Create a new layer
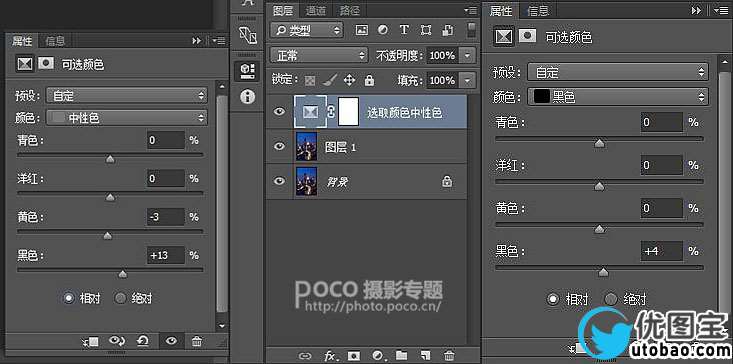Viewport: 733px width, 364px height. click(x=425, y=356)
